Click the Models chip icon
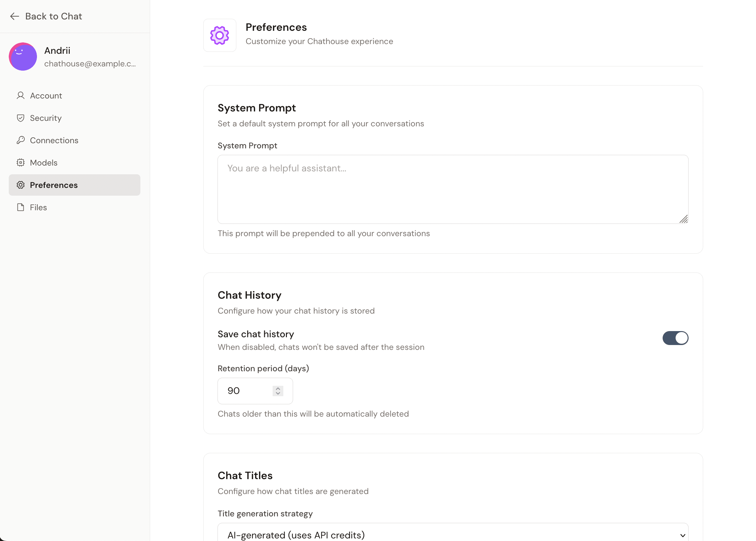Image resolution: width=756 pixels, height=541 pixels. [x=21, y=163]
